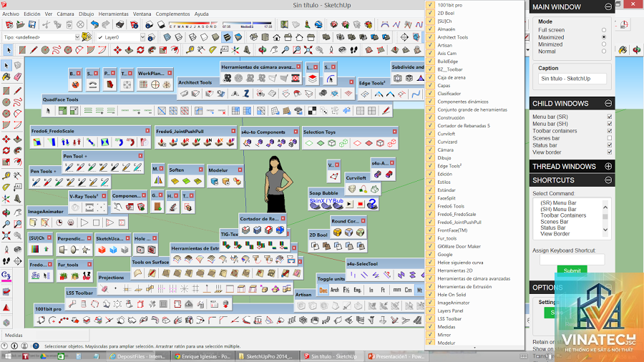Select the arrow Select tool in the left toolbar
The image size is (644, 362).
(6, 66)
